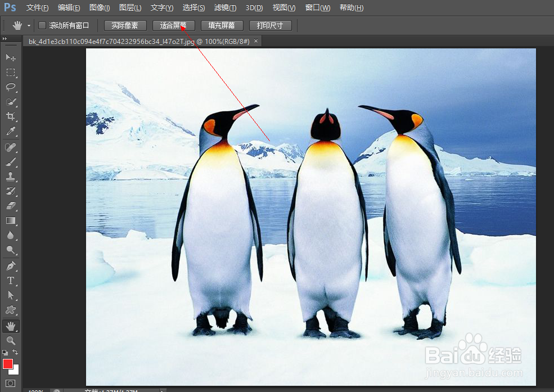Select the Hand tool in toolbox
This screenshot has width=554, height=392.
point(11,326)
